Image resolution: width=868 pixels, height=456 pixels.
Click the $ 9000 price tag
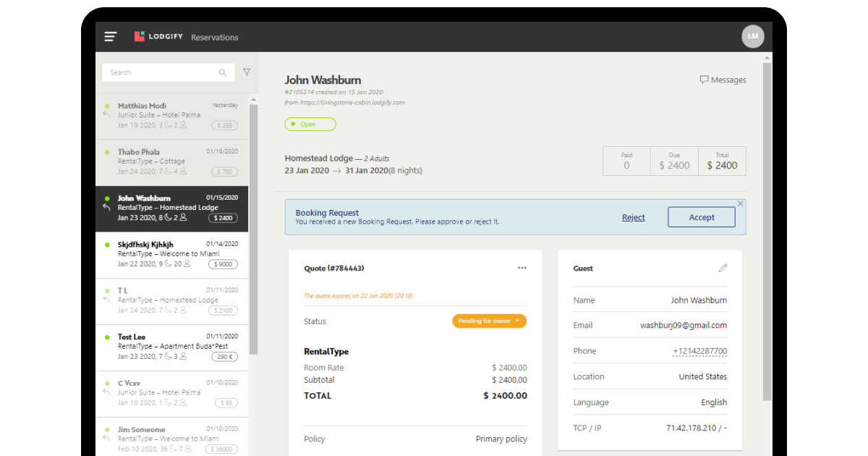click(224, 264)
